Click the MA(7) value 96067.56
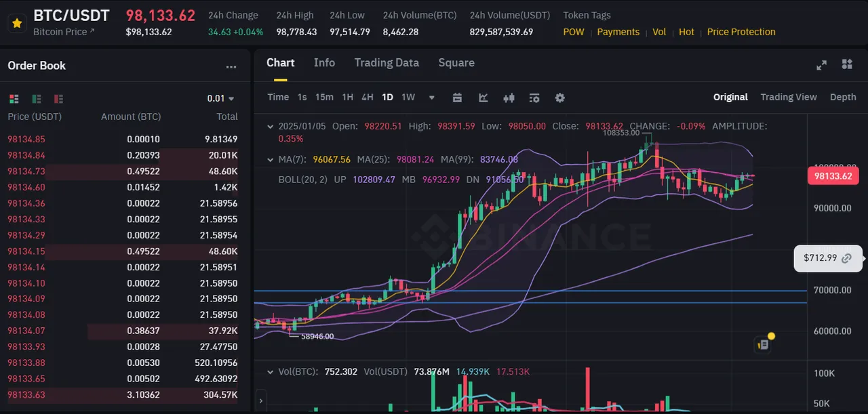 click(332, 160)
